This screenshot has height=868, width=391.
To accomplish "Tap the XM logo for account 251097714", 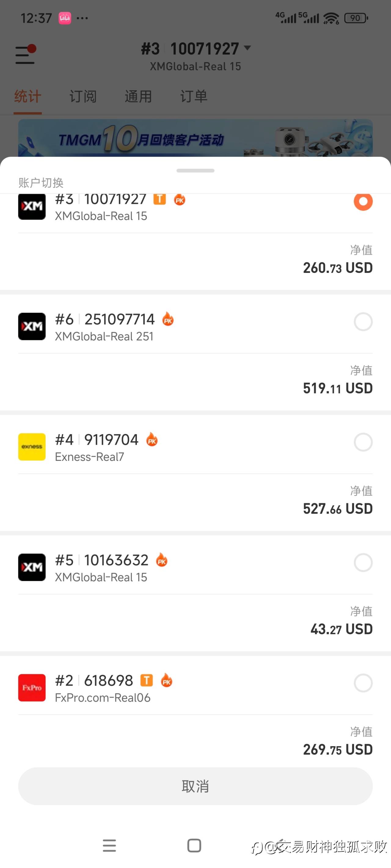I will pos(32,326).
